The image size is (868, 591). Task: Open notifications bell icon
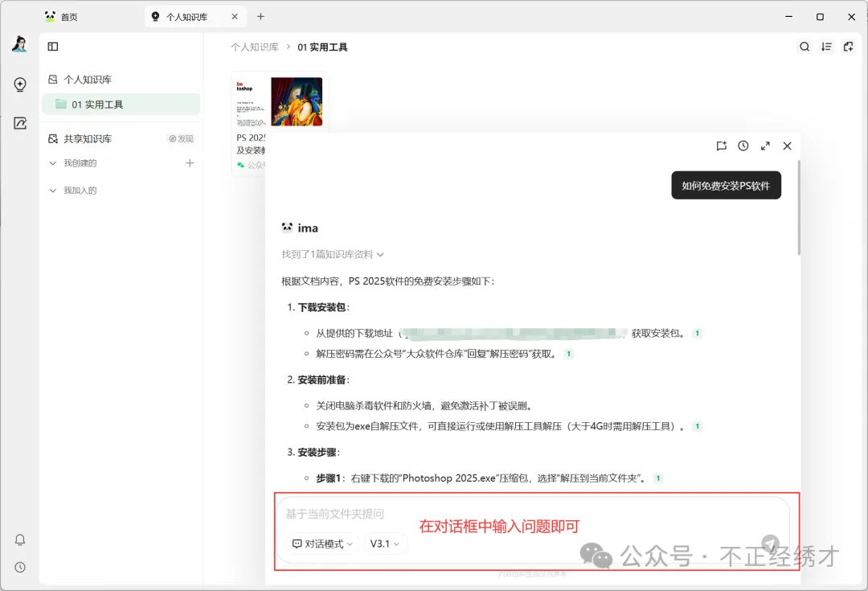[20, 540]
